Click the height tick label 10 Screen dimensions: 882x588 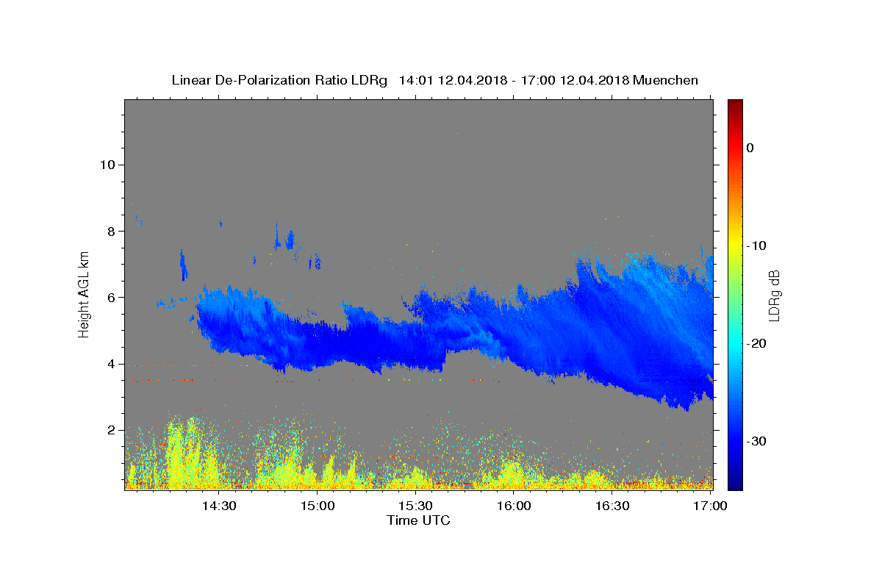pyautogui.click(x=107, y=165)
